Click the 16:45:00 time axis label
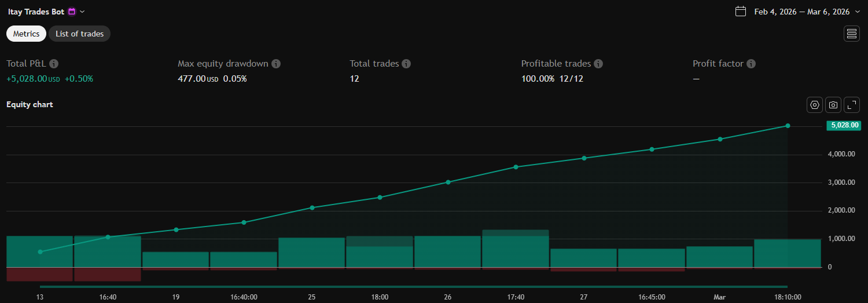The image size is (868, 303). click(x=652, y=297)
